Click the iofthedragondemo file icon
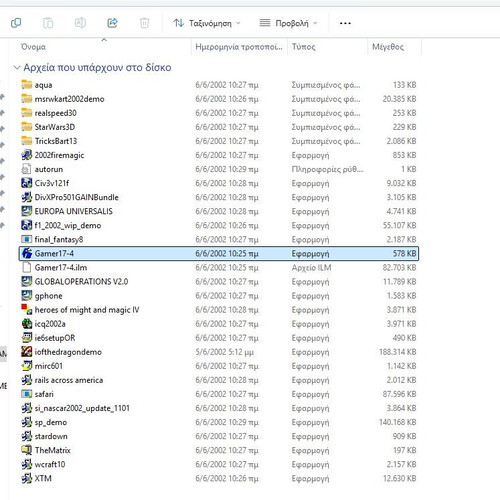The image size is (500, 500). (x=27, y=352)
